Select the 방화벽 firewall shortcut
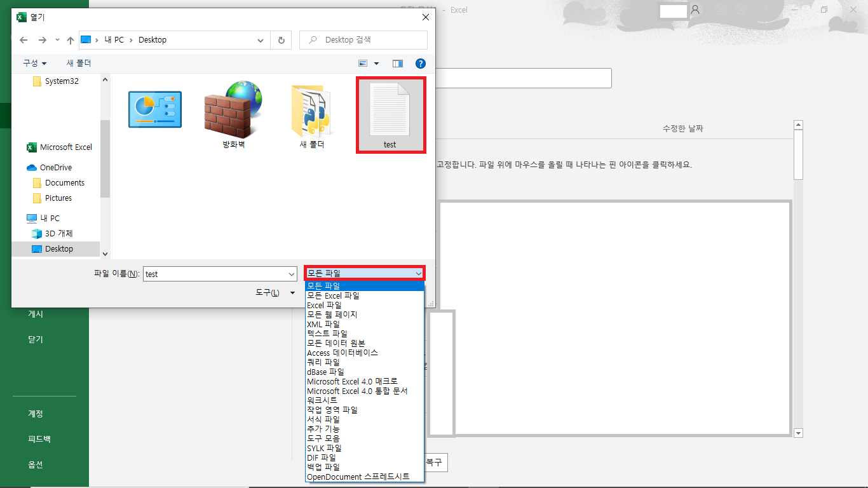This screenshot has width=868, height=488. pos(233,115)
